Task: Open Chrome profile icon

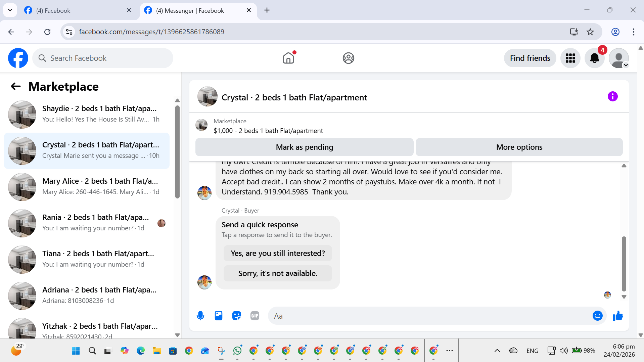Action: pos(615,32)
